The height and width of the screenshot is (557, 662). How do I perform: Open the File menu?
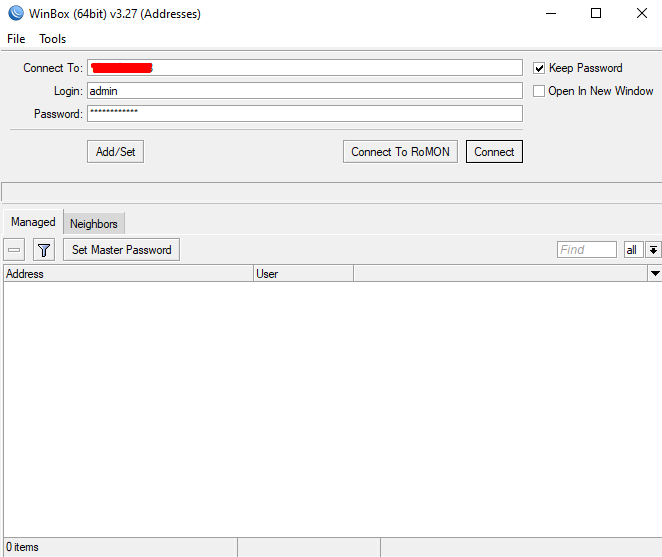(x=16, y=39)
